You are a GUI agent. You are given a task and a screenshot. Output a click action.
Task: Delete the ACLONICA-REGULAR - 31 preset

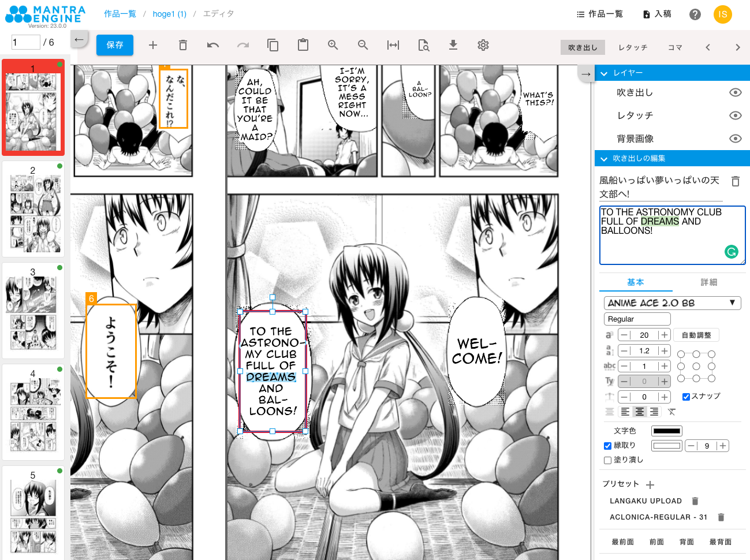point(721,517)
